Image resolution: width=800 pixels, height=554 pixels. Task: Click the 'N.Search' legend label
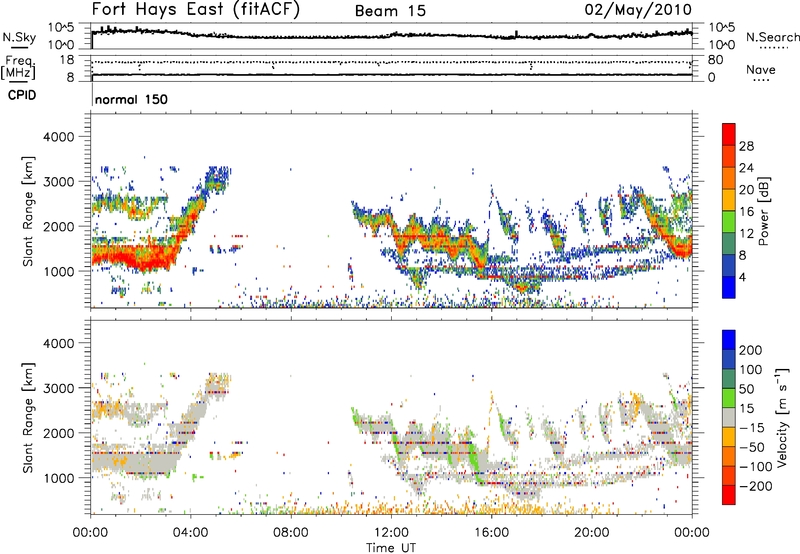coord(772,37)
